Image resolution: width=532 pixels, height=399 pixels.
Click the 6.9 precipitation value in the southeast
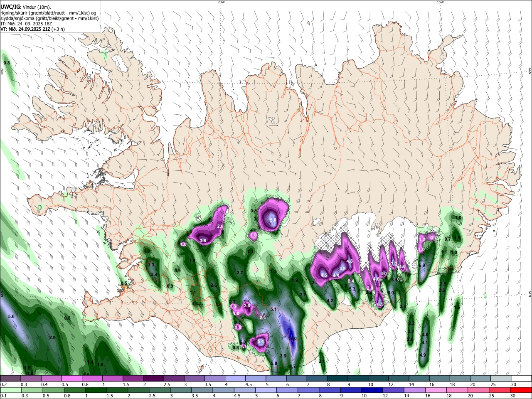point(422,265)
